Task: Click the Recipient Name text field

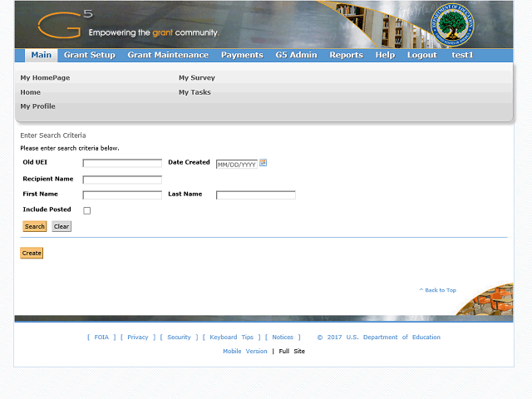Action: click(x=122, y=179)
